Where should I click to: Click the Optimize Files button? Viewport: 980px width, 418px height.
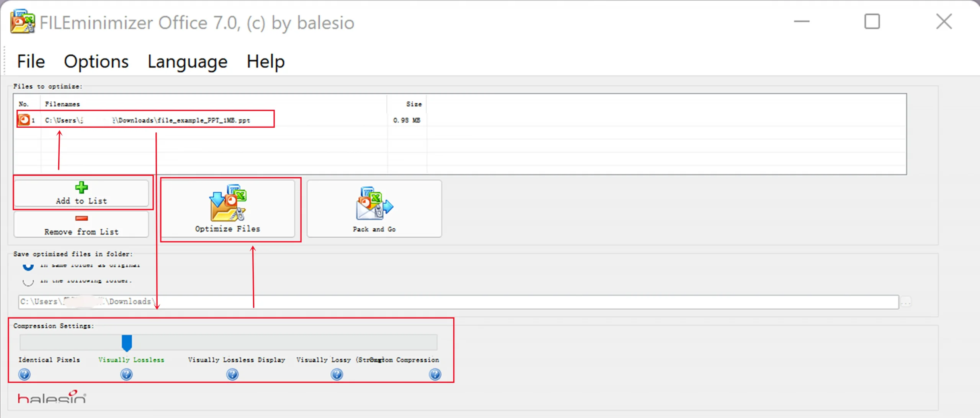click(228, 209)
